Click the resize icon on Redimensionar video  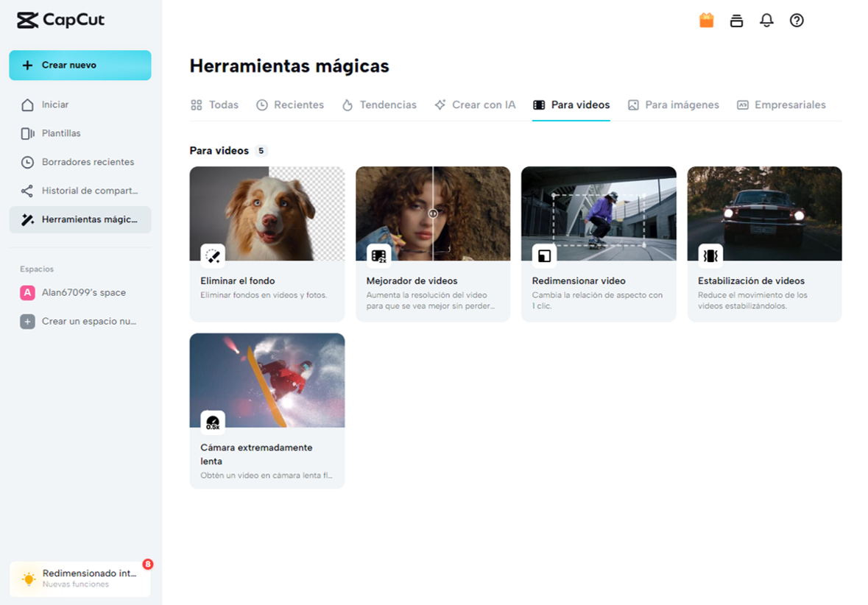click(544, 255)
